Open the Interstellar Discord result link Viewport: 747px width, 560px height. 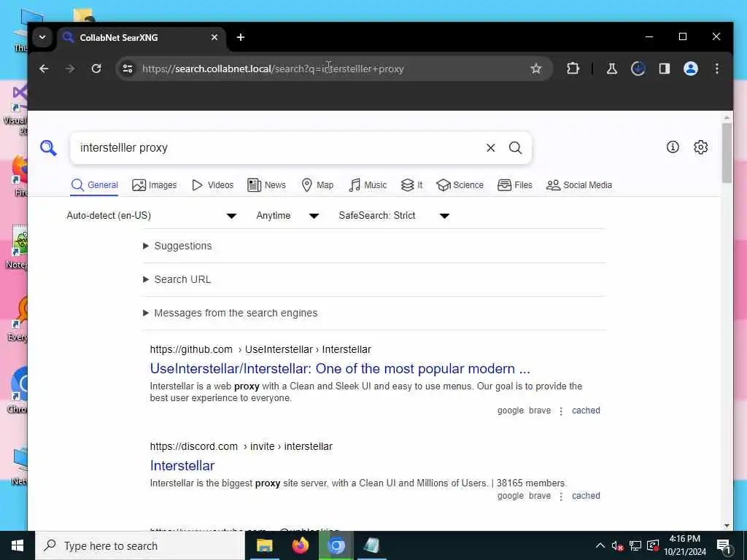[182, 466]
